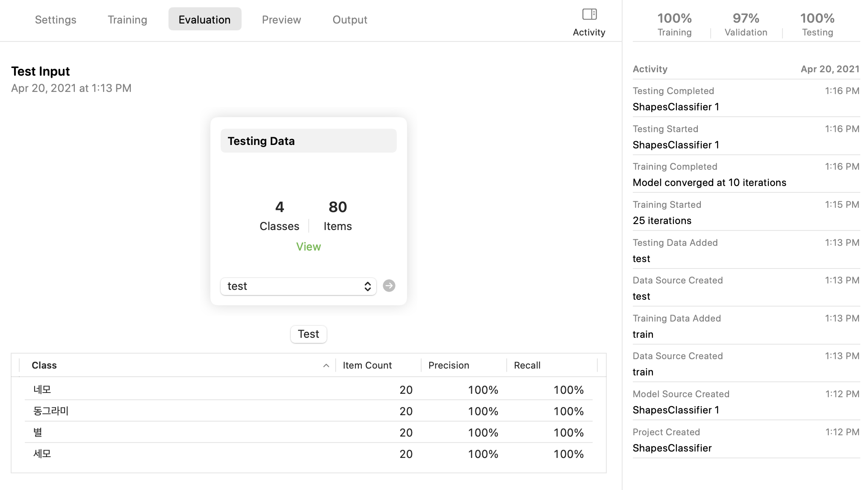This screenshot has height=490, width=868.
Task: Click the green View link
Action: 308,247
